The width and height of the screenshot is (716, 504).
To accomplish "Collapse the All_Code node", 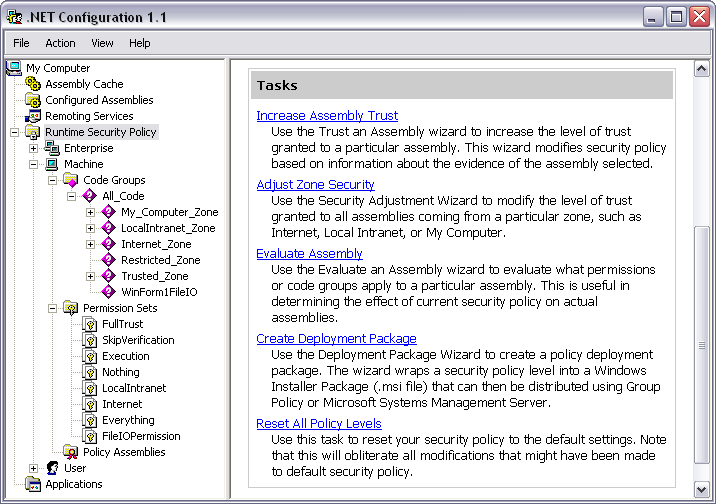I will point(71,196).
